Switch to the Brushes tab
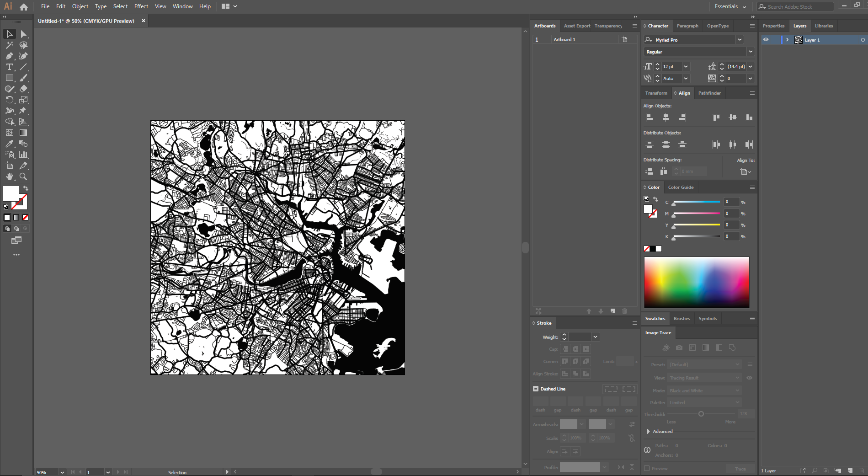 pos(682,318)
